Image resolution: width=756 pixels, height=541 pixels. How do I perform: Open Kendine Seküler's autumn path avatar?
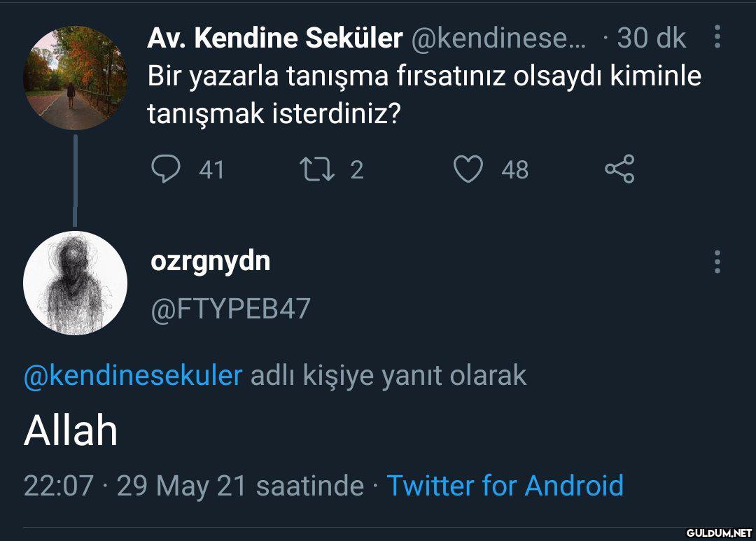click(75, 78)
